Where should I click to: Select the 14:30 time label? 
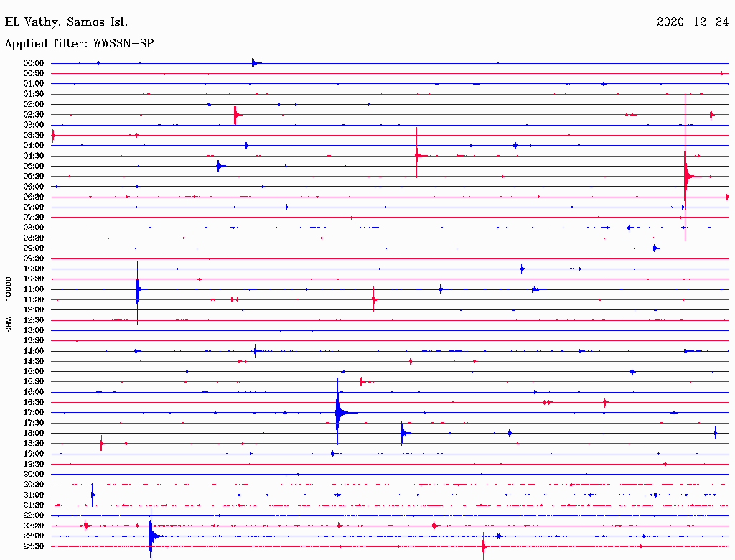pyautogui.click(x=34, y=362)
